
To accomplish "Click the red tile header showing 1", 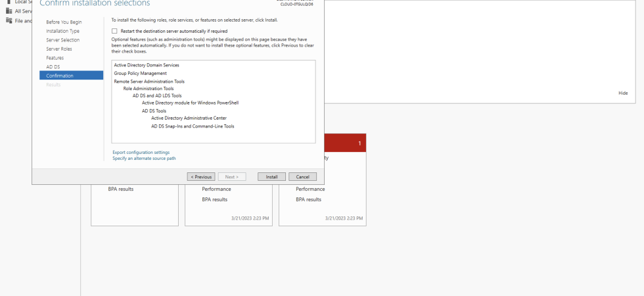I will click(344, 143).
